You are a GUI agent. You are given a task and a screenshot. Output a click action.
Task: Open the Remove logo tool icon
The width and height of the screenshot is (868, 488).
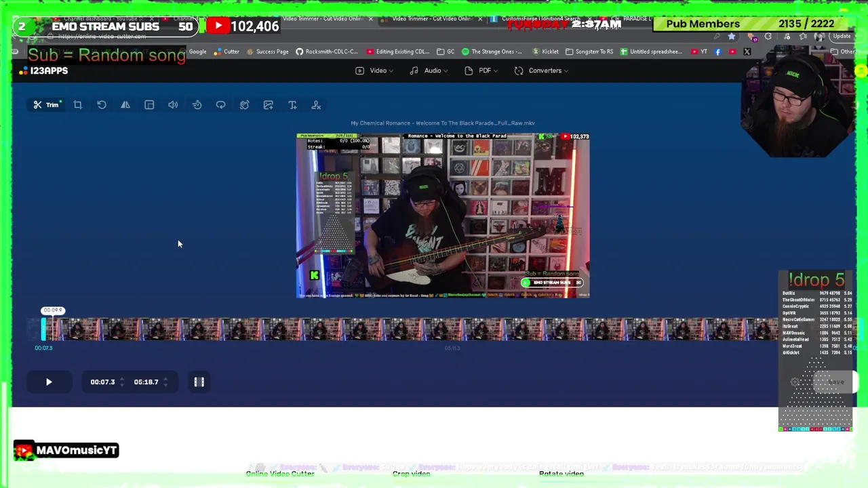316,105
